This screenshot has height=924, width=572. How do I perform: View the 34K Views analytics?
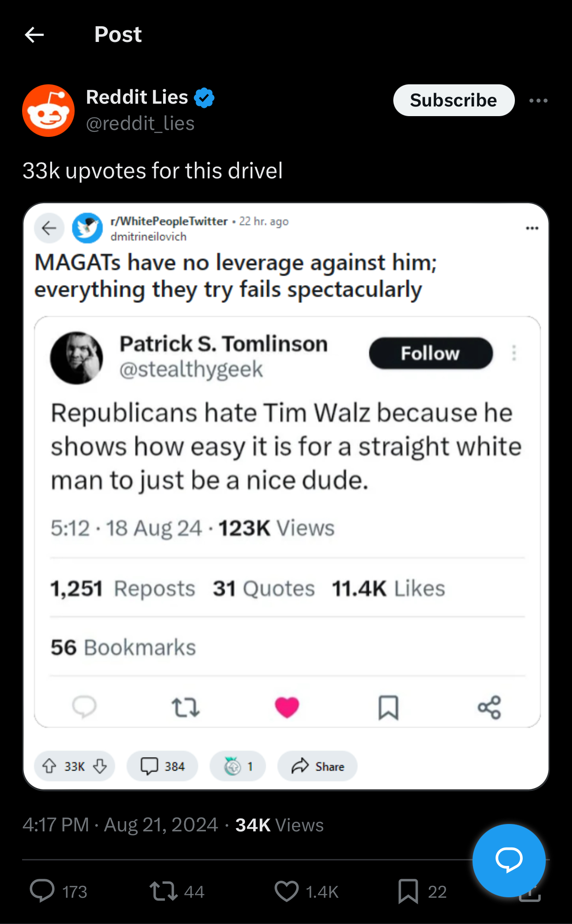coord(279,825)
